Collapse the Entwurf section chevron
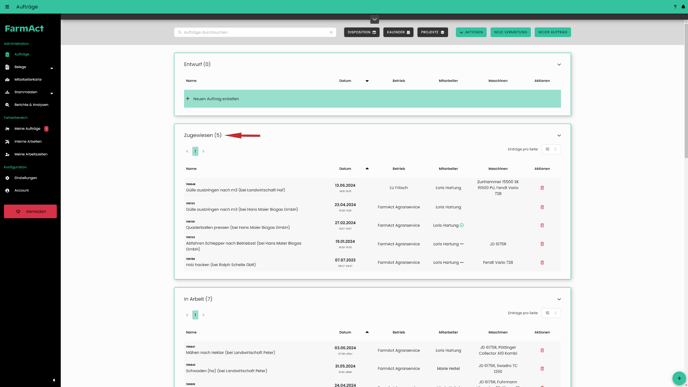Image resolution: width=688 pixels, height=387 pixels. tap(559, 64)
